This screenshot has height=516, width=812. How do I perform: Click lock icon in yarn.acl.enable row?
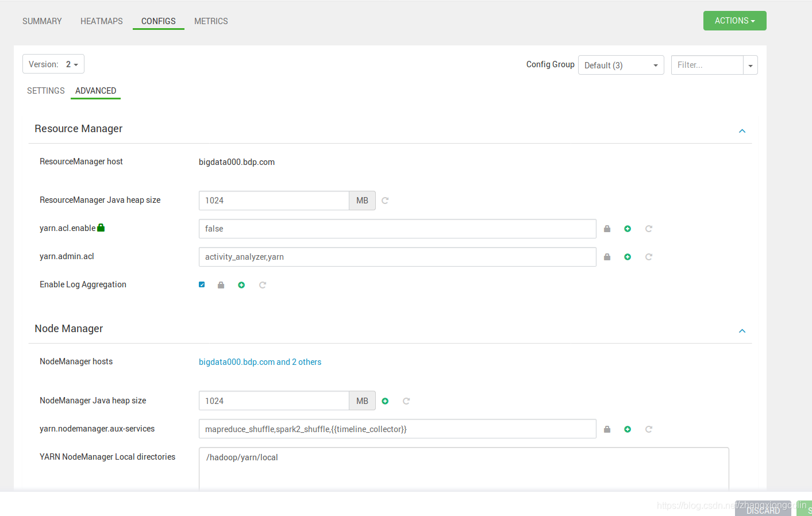pyautogui.click(x=607, y=229)
